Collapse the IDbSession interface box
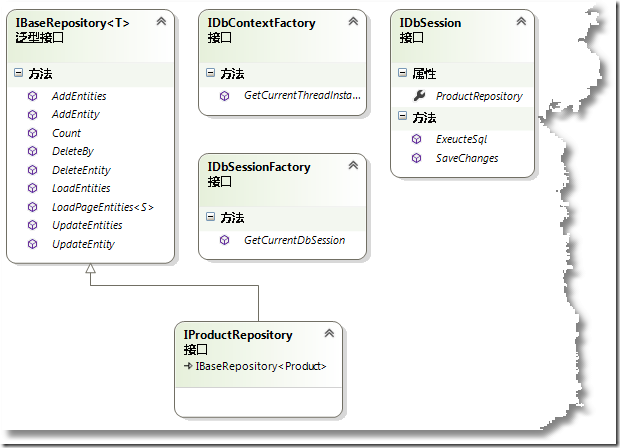This screenshot has height=448, width=620. [521, 22]
